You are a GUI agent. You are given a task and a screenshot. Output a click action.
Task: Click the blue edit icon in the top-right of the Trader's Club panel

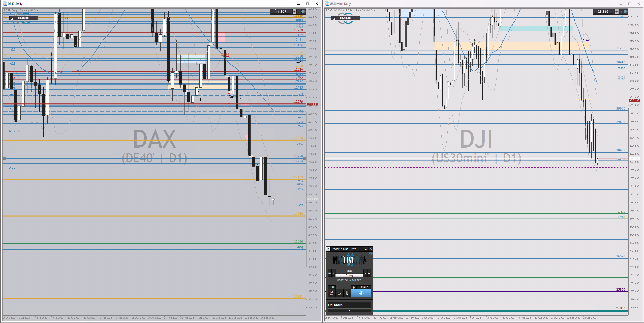pos(371,253)
